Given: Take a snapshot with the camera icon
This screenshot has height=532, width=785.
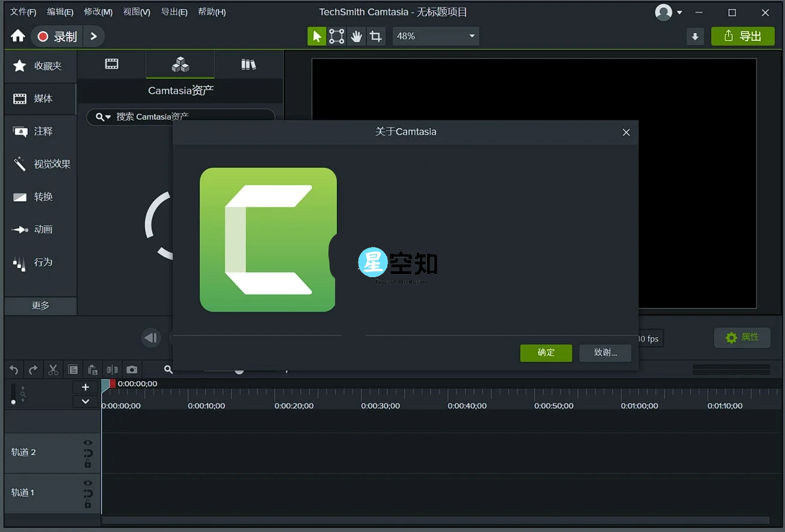Looking at the screenshot, I should coord(132,369).
